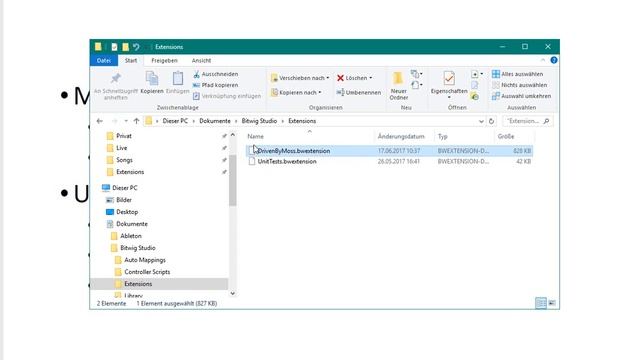Click Umbenennen in the ribbon
The image size is (640, 360).
[359, 93]
